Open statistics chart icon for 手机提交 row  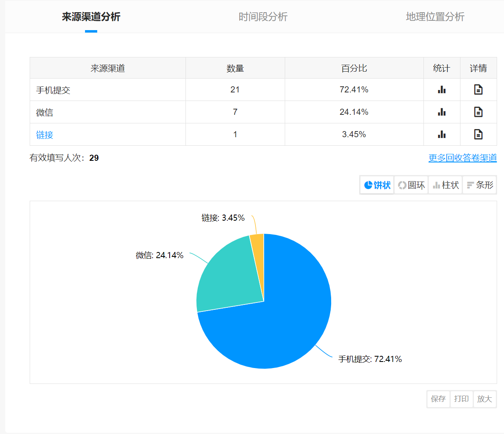coord(442,90)
